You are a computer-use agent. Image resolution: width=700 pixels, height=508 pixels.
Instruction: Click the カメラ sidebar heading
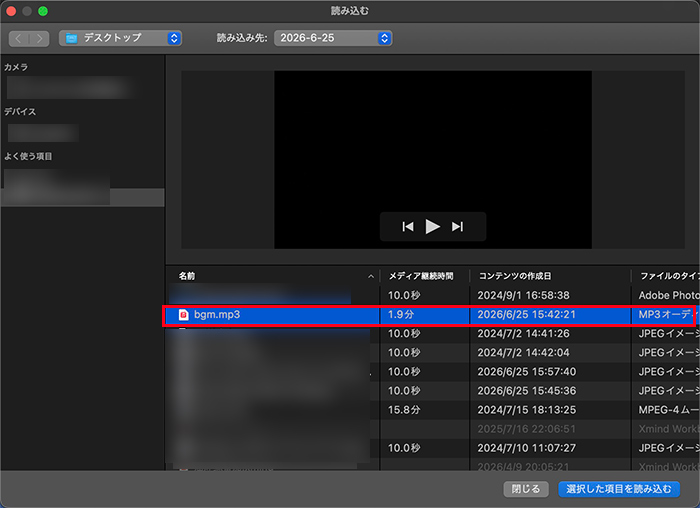pos(16,67)
